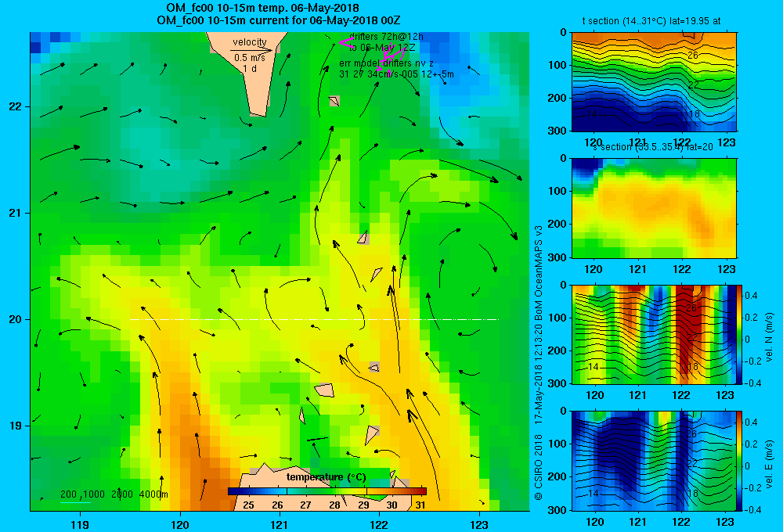Viewport: 783px width, 532px height.
Task: Click the '31' tick on temperature colorbar
Action: coord(420,505)
